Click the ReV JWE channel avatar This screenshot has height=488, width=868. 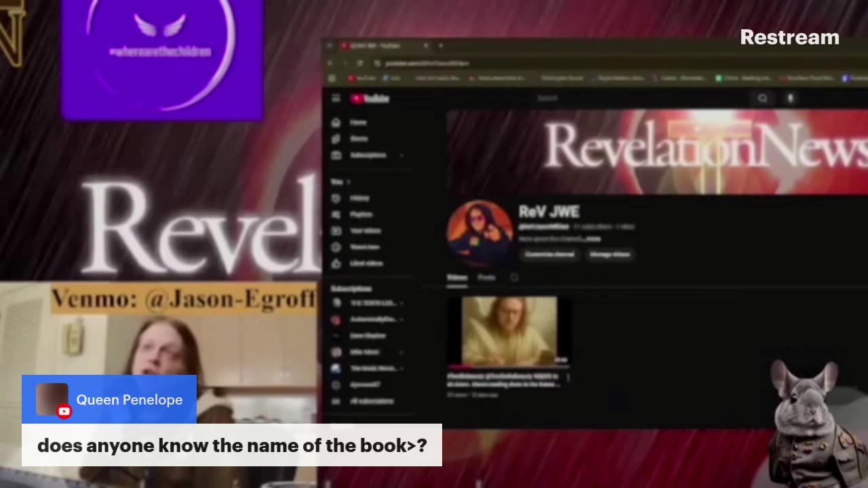click(x=479, y=232)
